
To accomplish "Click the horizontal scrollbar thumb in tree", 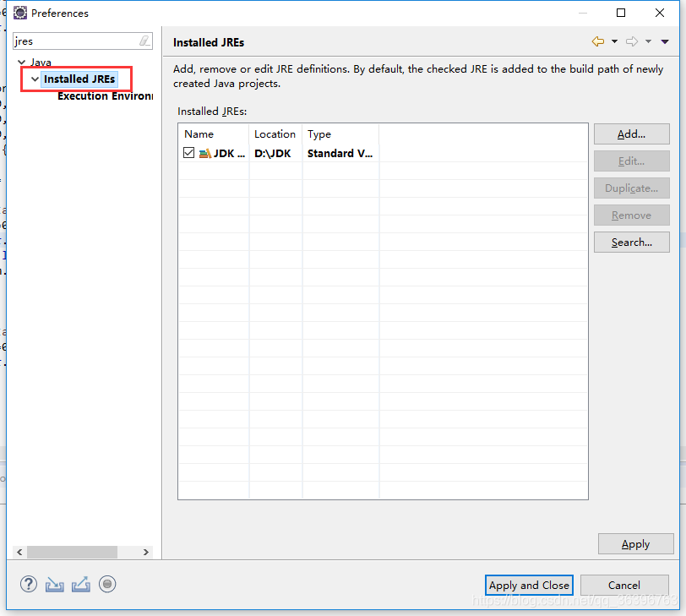I will pyautogui.click(x=72, y=552).
